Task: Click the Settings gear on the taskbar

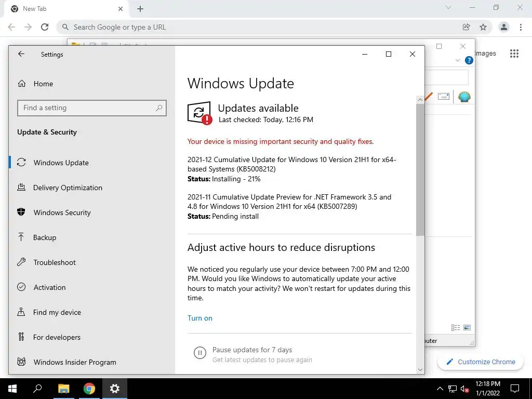Action: click(x=115, y=389)
